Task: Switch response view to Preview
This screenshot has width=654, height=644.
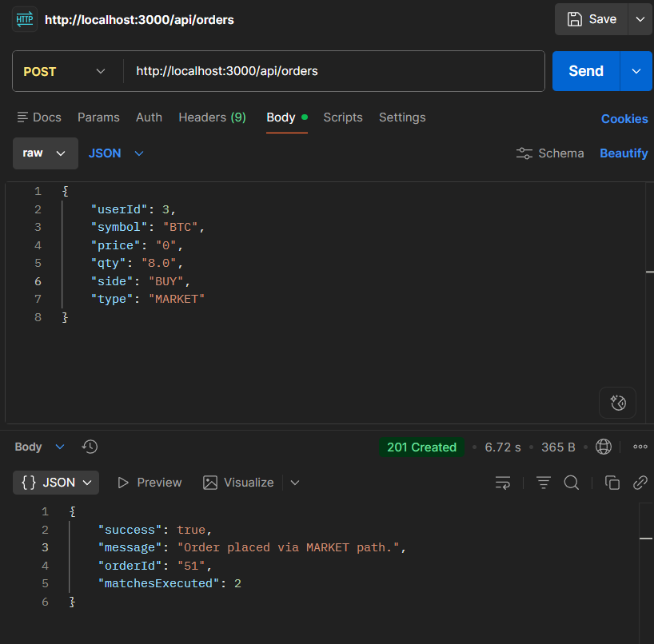Action: coord(150,483)
